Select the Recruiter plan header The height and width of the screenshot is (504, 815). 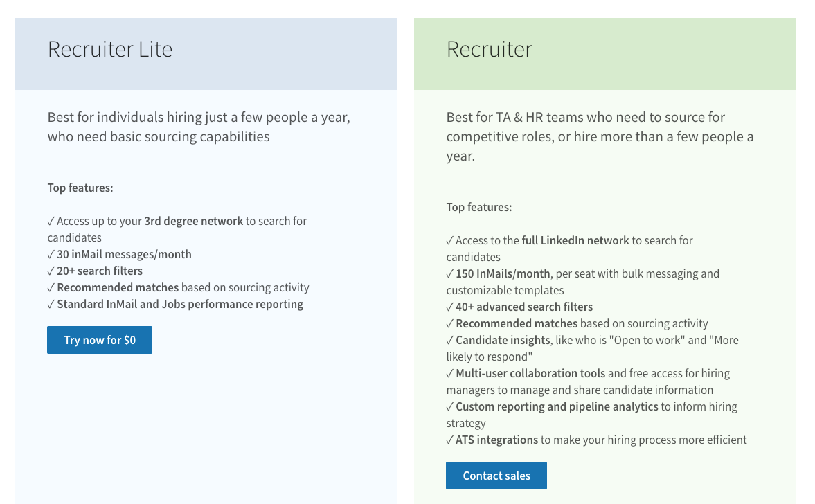click(x=490, y=49)
